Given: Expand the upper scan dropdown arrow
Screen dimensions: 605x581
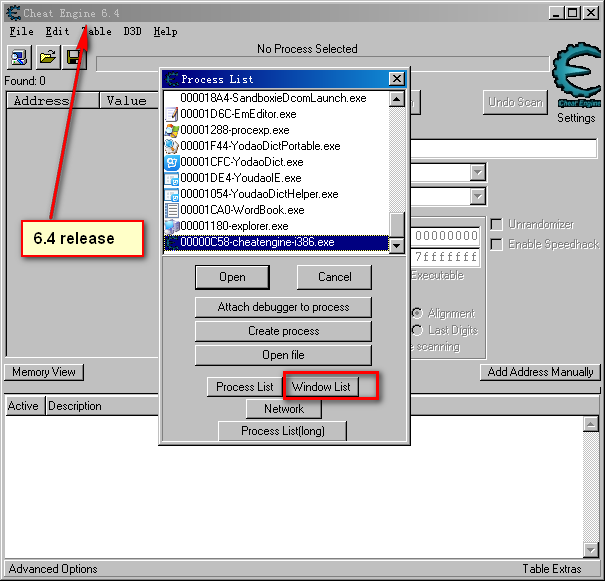Looking at the screenshot, I should 477,173.
